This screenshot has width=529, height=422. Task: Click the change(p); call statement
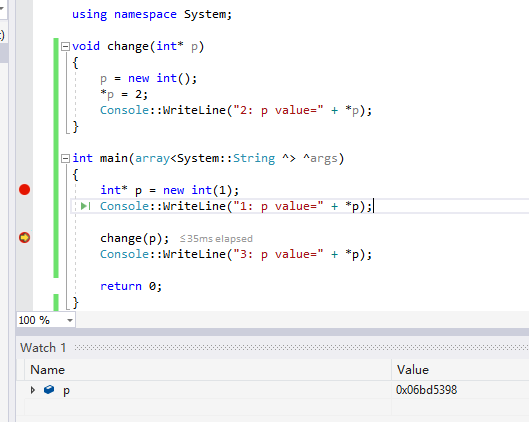point(135,238)
